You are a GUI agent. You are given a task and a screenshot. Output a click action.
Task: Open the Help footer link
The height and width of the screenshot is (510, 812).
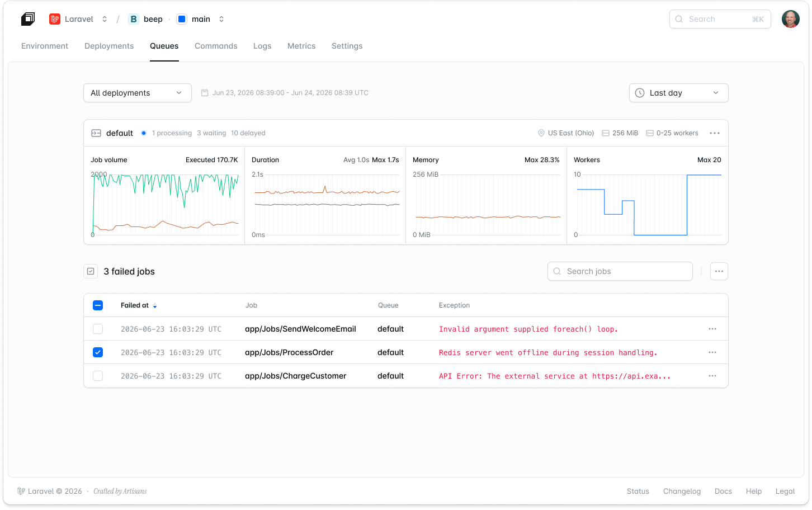(754, 491)
